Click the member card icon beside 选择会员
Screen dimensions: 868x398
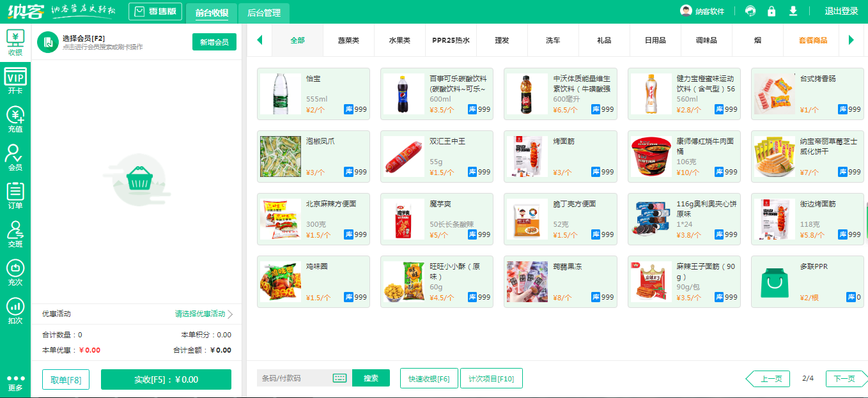48,42
